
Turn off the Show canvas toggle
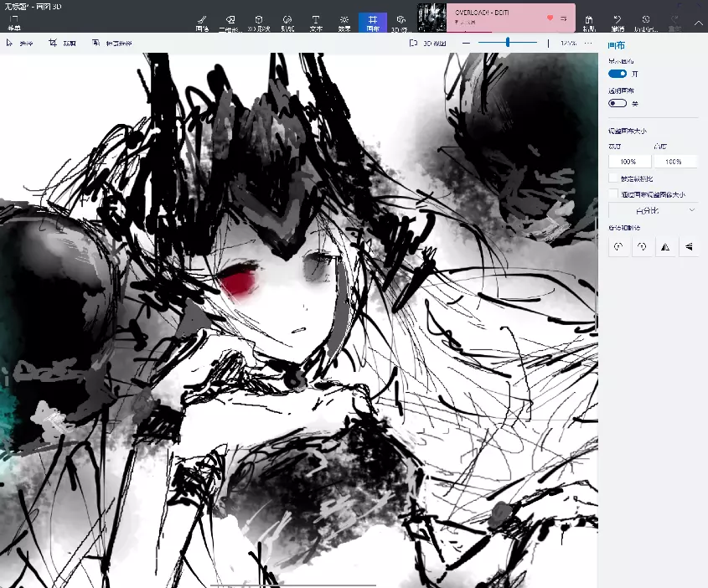(x=618, y=74)
